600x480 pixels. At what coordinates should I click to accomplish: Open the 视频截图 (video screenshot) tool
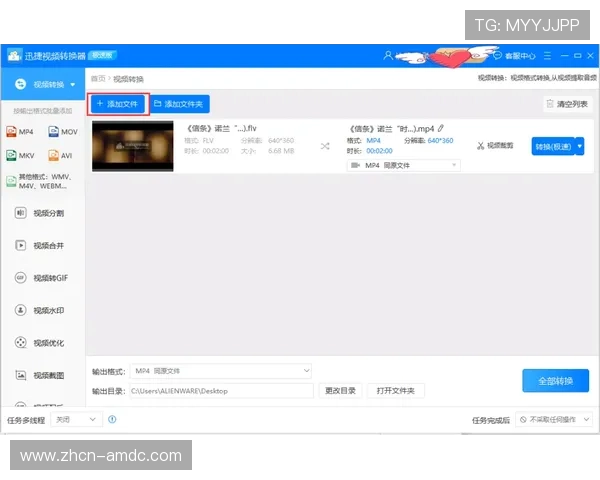point(20,375)
